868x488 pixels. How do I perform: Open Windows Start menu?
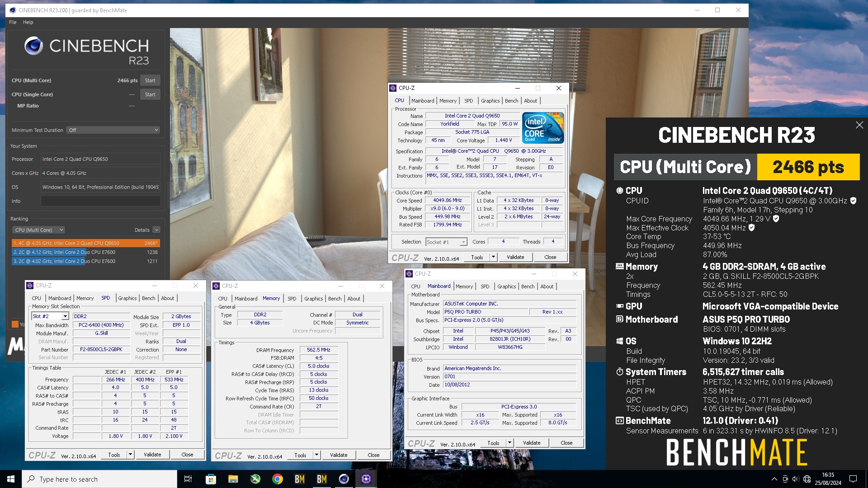coord(11,479)
